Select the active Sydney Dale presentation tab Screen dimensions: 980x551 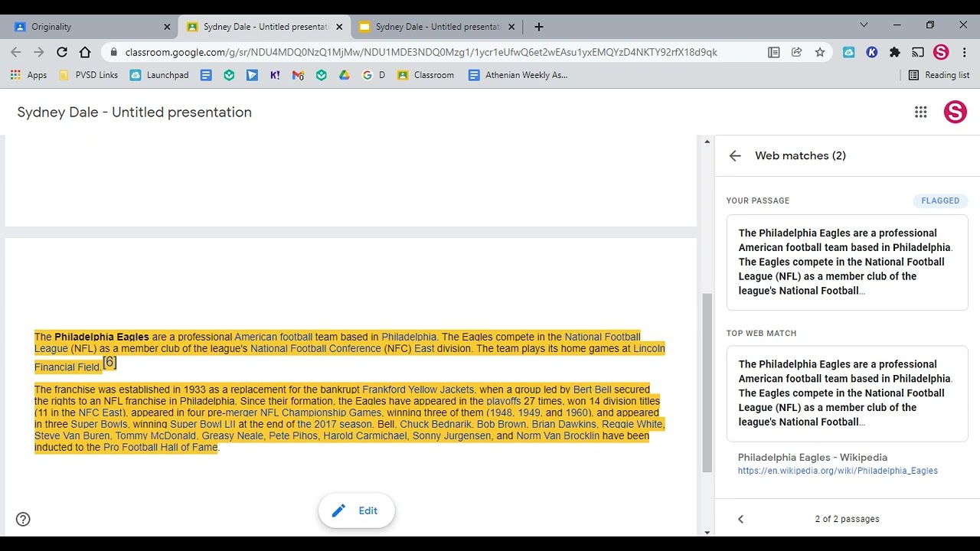[264, 27]
